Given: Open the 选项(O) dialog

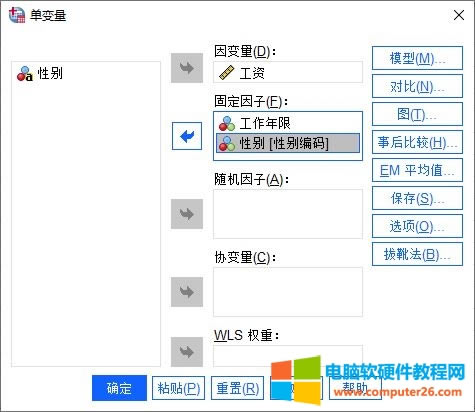Looking at the screenshot, I should point(417,226).
